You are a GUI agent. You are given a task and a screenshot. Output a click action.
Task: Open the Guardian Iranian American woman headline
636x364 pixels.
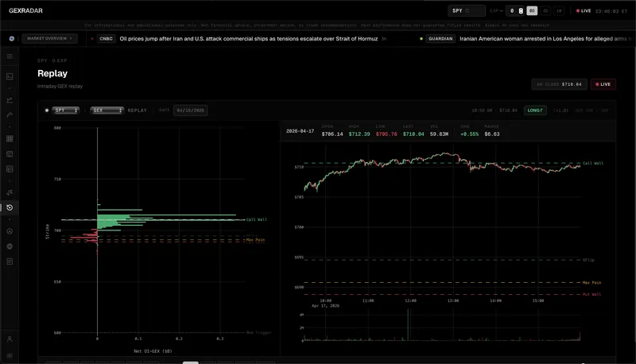(x=546, y=39)
